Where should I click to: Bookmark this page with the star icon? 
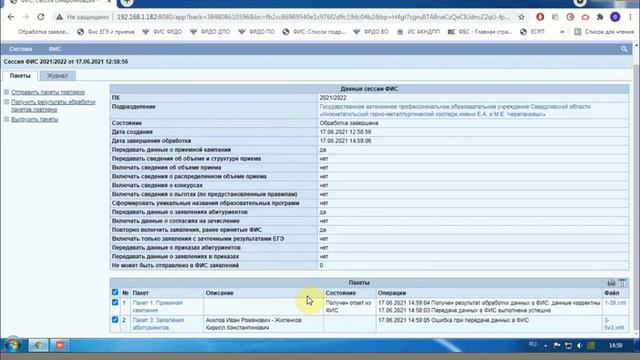tap(521, 17)
